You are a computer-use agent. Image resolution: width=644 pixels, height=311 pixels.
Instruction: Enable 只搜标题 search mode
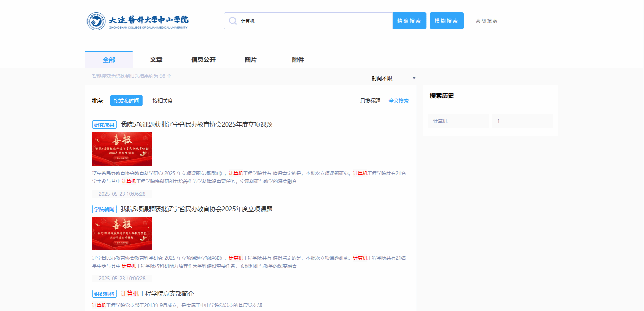[370, 101]
